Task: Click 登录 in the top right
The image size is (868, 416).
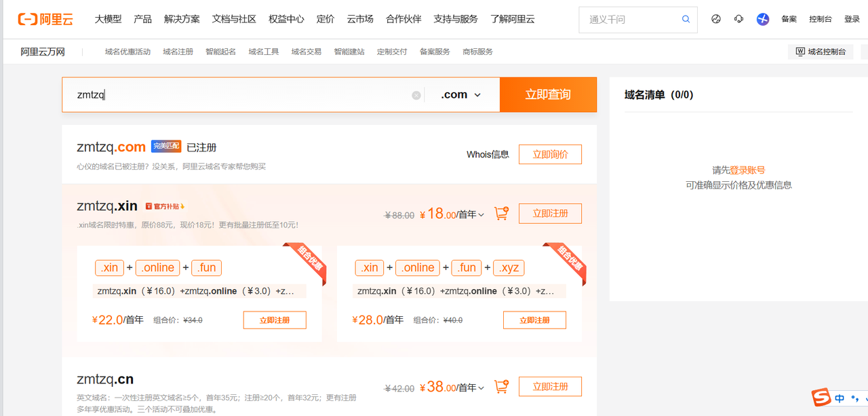Action: click(x=852, y=19)
